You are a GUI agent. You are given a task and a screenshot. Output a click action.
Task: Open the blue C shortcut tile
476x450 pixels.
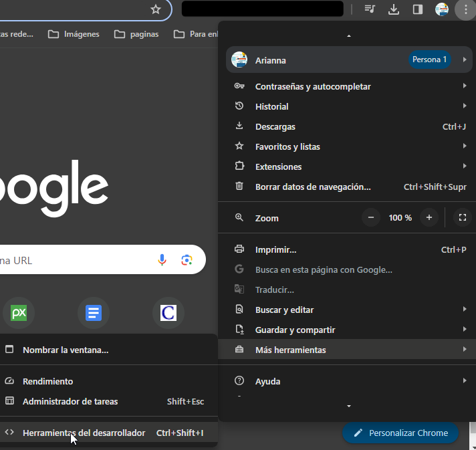168,313
